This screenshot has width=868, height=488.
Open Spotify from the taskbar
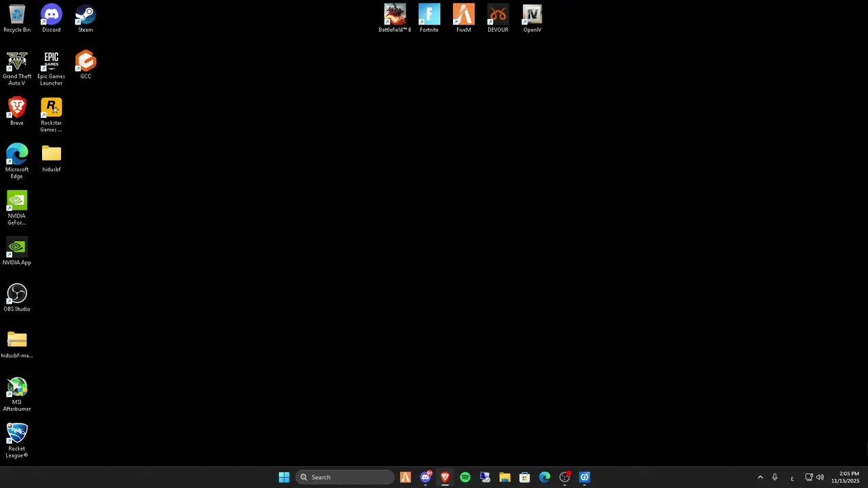tap(465, 477)
